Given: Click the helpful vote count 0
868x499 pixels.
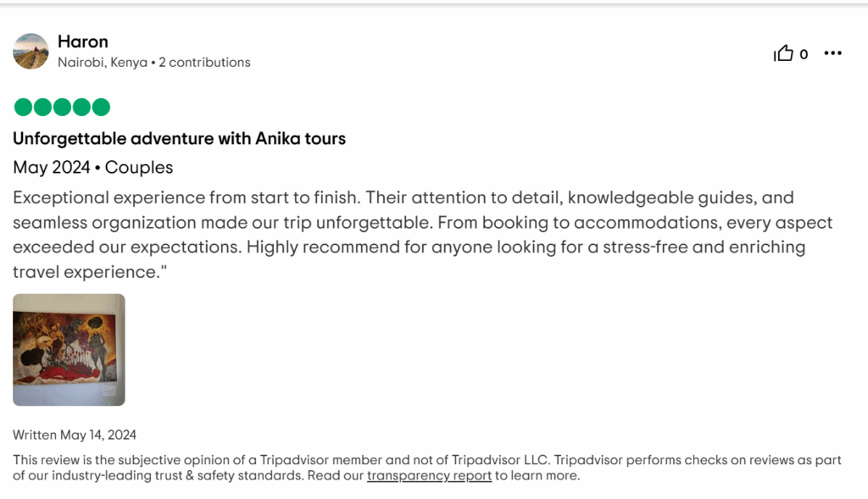Looking at the screenshot, I should tap(804, 54).
